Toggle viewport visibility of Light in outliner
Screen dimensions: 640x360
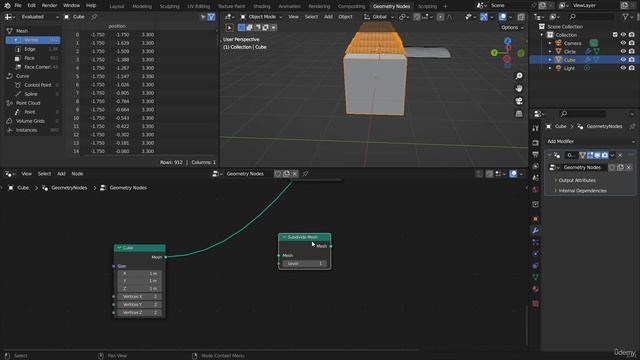coord(623,68)
